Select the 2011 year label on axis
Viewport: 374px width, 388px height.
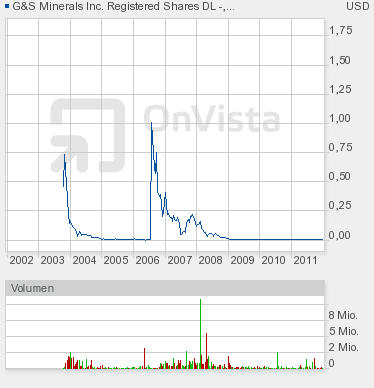(x=305, y=260)
